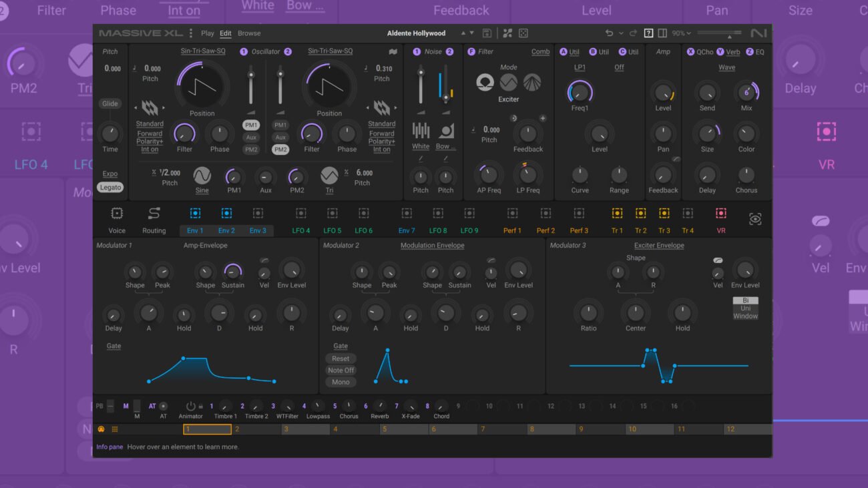Click Reset button in Modulator 2
The image size is (868, 488).
[x=341, y=358]
